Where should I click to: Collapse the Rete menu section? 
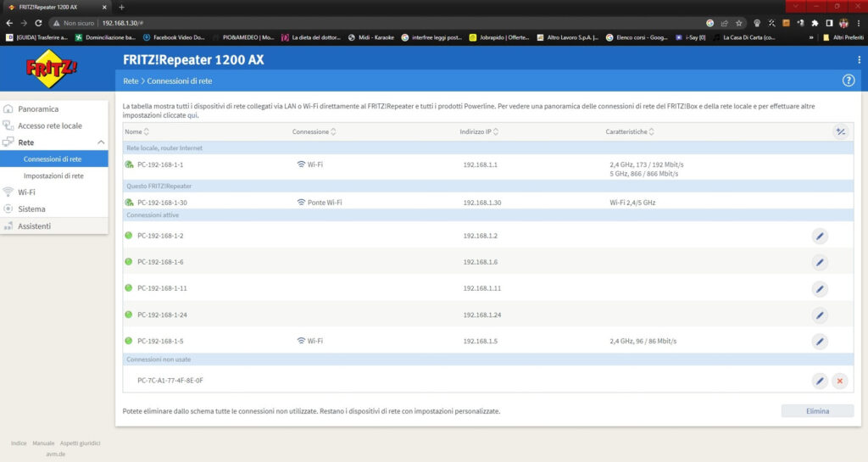(101, 142)
